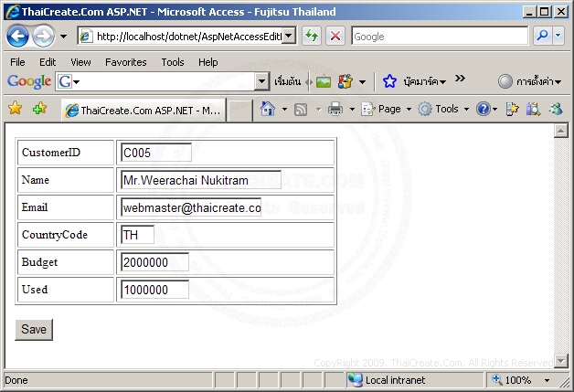This screenshot has height=392, width=574.
Task: Click the CustomerID label cell
Action: pyautogui.click(x=66, y=153)
